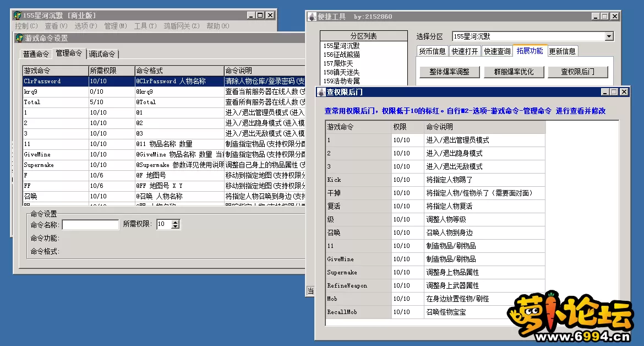Select the RefineWeapon row
Image resolution: width=644 pixels, height=346 pixels.
pos(435,285)
